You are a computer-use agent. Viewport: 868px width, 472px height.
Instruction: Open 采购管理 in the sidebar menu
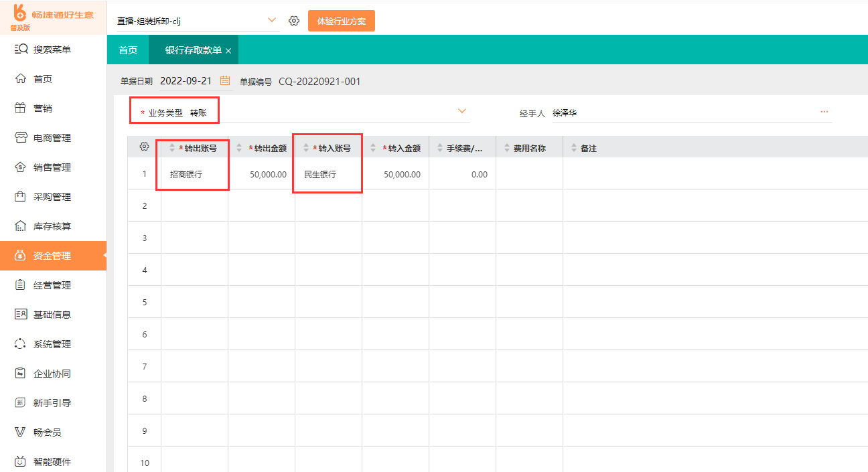[52, 197]
